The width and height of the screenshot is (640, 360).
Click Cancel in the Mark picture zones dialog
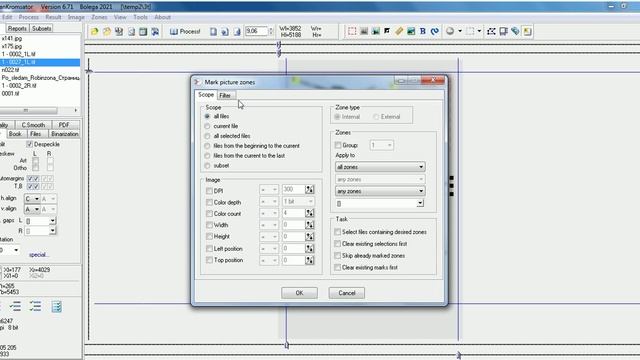(347, 293)
